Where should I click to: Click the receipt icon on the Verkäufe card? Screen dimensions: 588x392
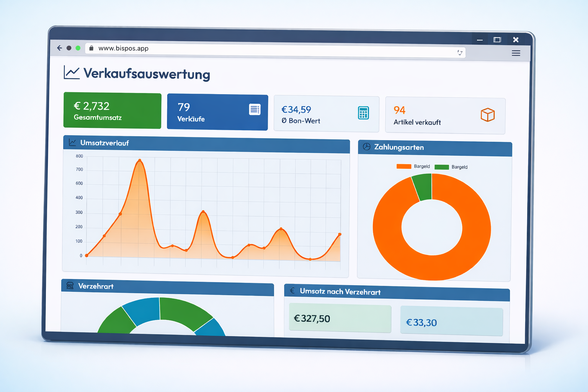[254, 109]
